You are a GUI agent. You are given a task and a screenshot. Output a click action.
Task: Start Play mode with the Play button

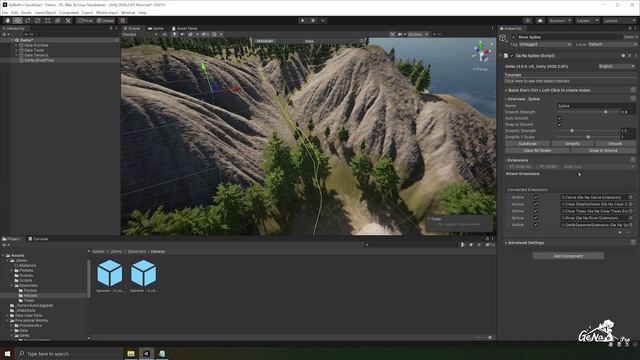coord(302,20)
